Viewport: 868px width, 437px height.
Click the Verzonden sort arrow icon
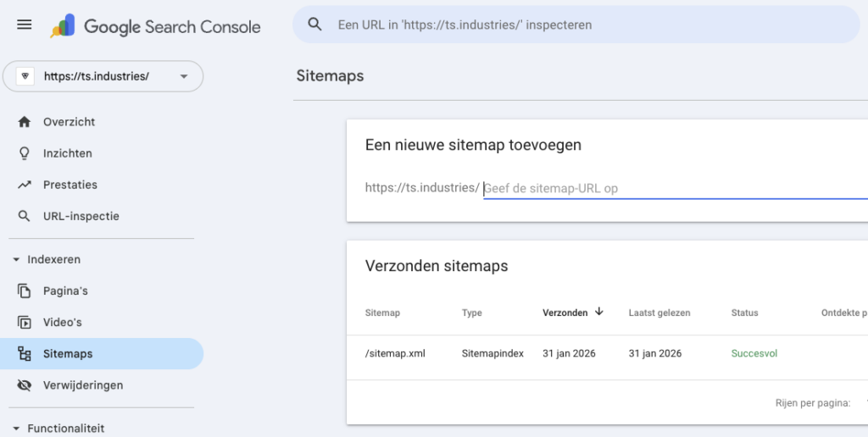click(598, 312)
